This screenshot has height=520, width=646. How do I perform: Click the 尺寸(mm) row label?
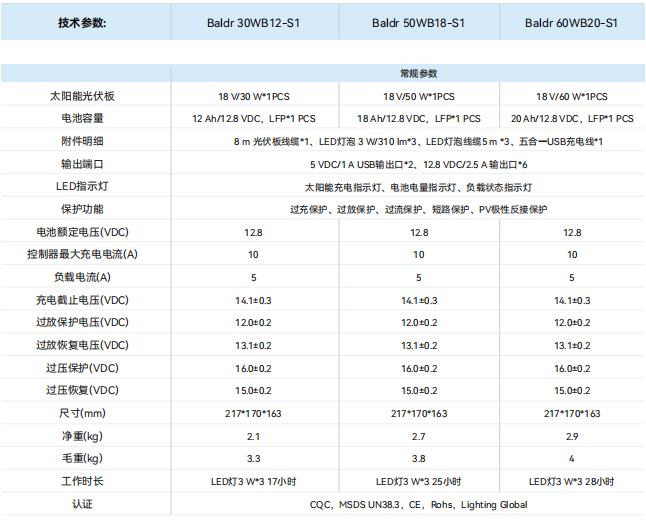click(x=82, y=413)
